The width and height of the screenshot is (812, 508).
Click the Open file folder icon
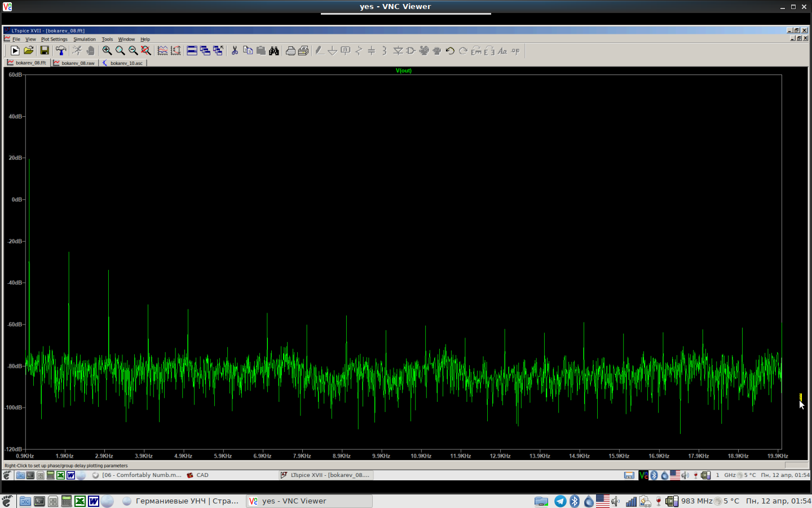pyautogui.click(x=29, y=51)
